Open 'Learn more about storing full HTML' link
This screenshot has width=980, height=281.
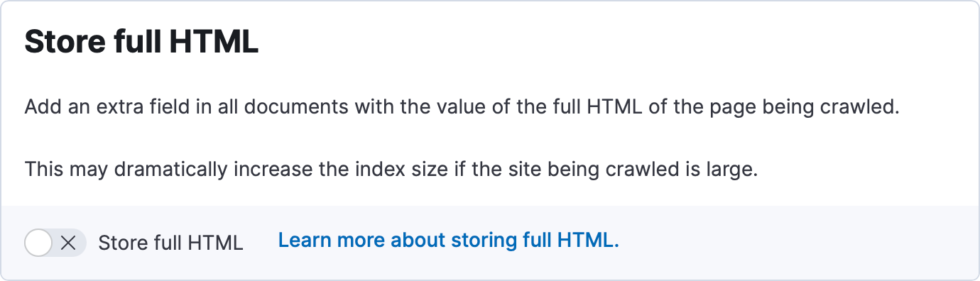449,241
